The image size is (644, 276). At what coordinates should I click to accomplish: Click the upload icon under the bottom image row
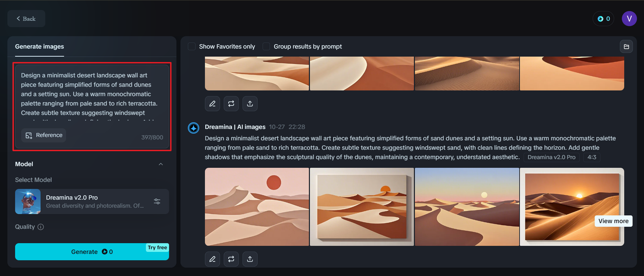click(250, 259)
